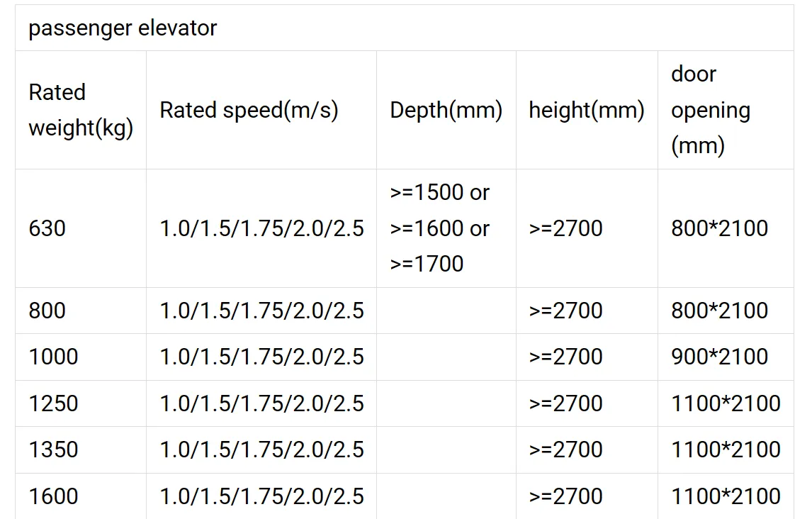Select the 1600 rated weight cell
The image size is (812, 519).
pyautogui.click(x=53, y=496)
